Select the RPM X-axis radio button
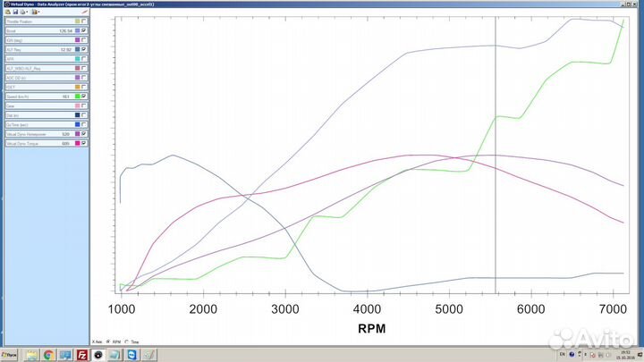The height and width of the screenshot is (362, 644). tap(108, 341)
